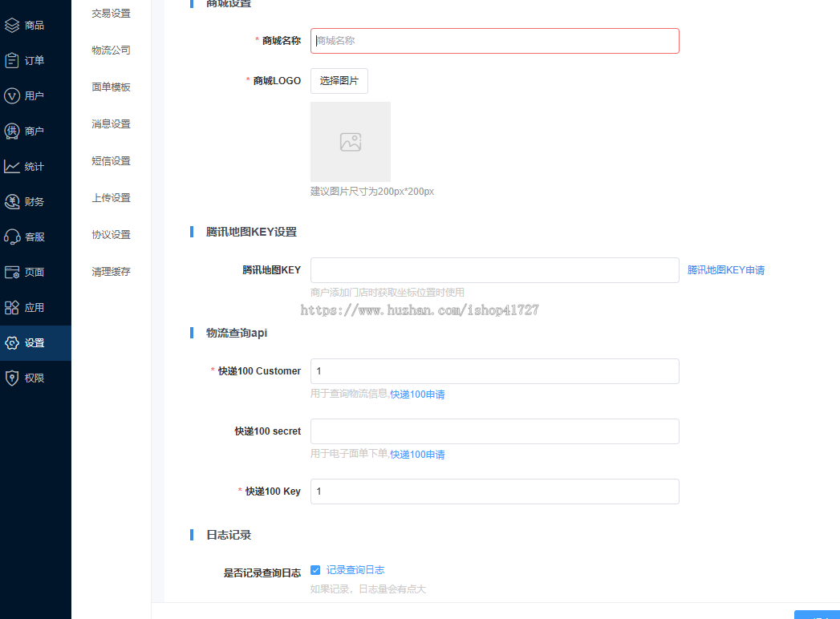Click the 腾讯地图KEY input field
Screen dimensions: 840x619
pyautogui.click(x=495, y=270)
